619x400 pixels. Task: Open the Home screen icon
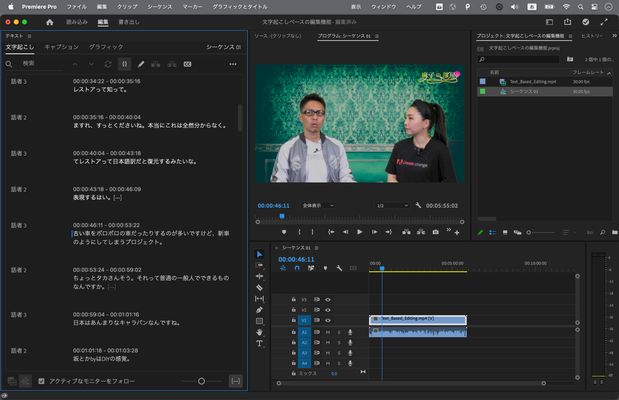pos(50,21)
